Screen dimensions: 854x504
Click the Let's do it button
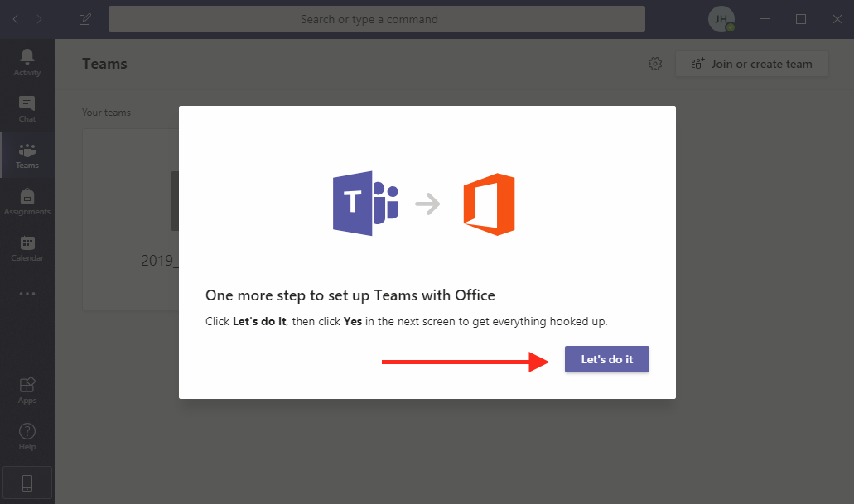tap(607, 359)
